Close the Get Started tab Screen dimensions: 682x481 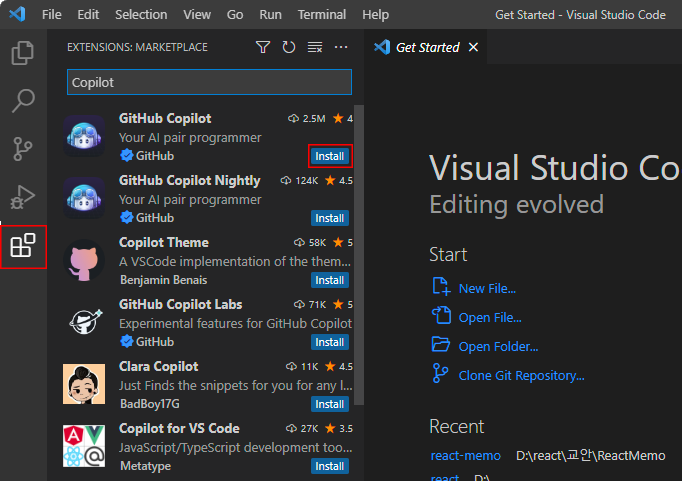click(474, 47)
